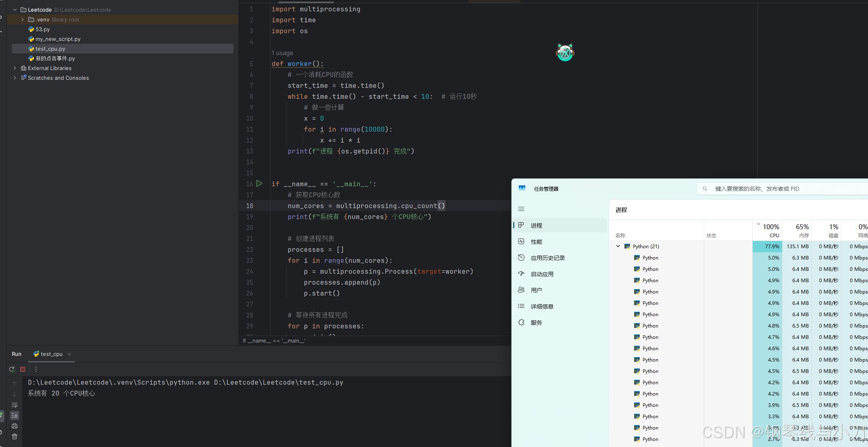Select 启动应用 in Task Manager sidebar
868x447 pixels.
560,274
